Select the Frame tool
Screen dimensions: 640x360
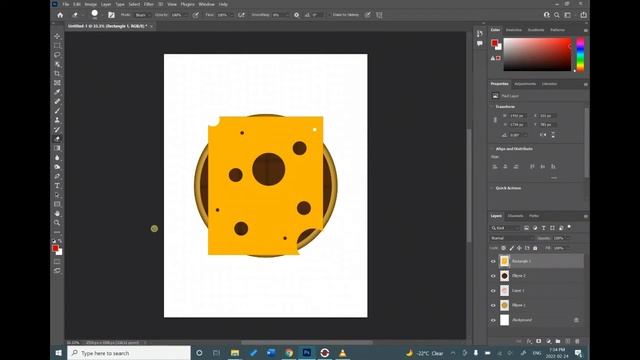coord(57,83)
